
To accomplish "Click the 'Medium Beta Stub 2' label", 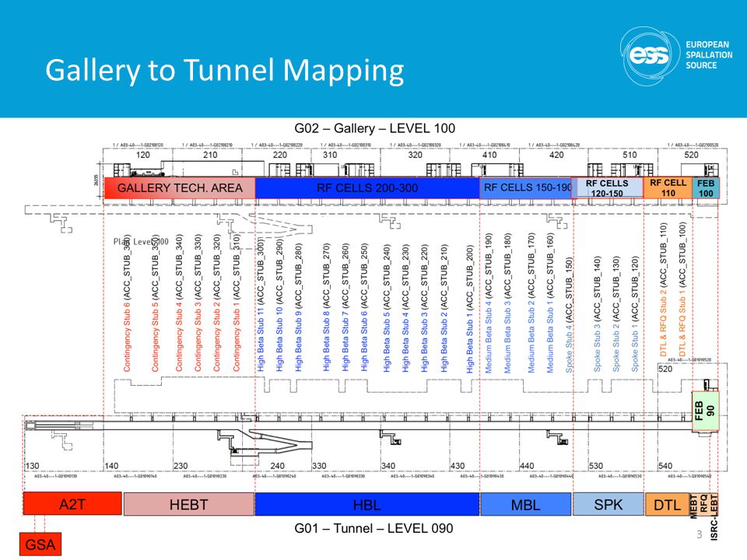I will tap(531, 336).
